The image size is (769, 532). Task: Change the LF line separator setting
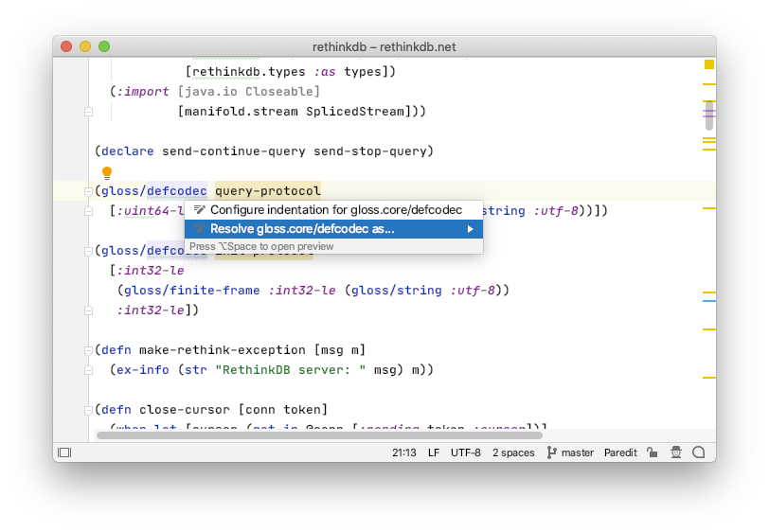pos(434,452)
